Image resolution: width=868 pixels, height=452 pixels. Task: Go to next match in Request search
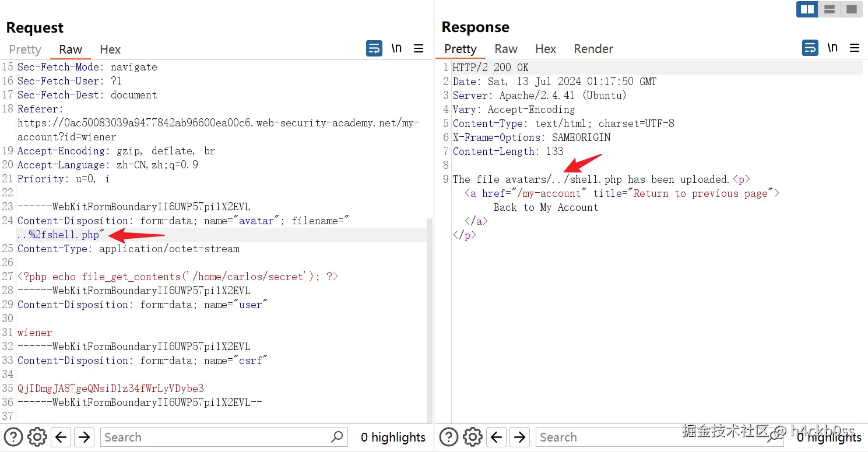coord(84,437)
